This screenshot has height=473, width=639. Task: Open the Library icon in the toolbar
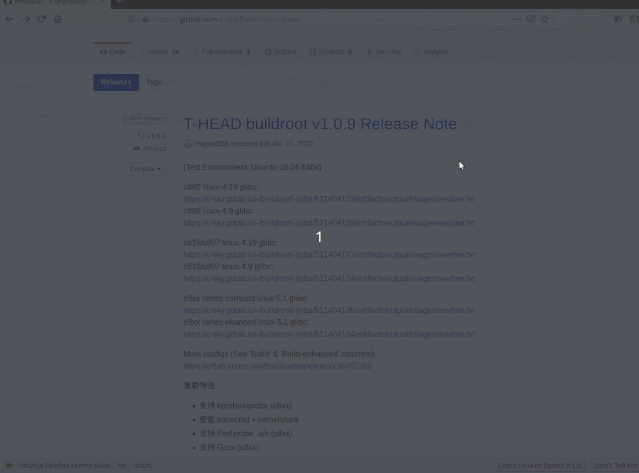pos(618,19)
